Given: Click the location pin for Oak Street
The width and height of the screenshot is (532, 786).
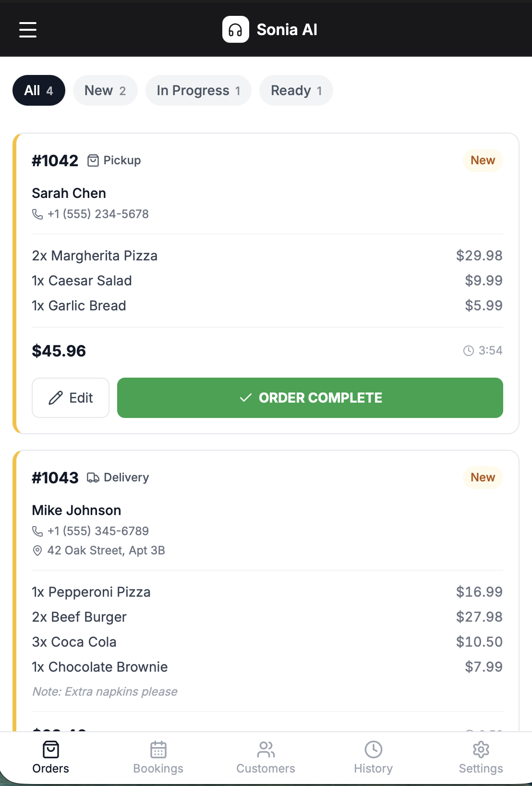Looking at the screenshot, I should coord(37,551).
